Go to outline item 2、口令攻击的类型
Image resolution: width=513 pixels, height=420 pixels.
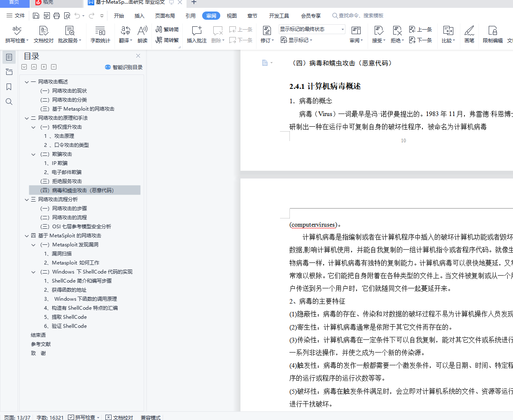[x=66, y=145]
